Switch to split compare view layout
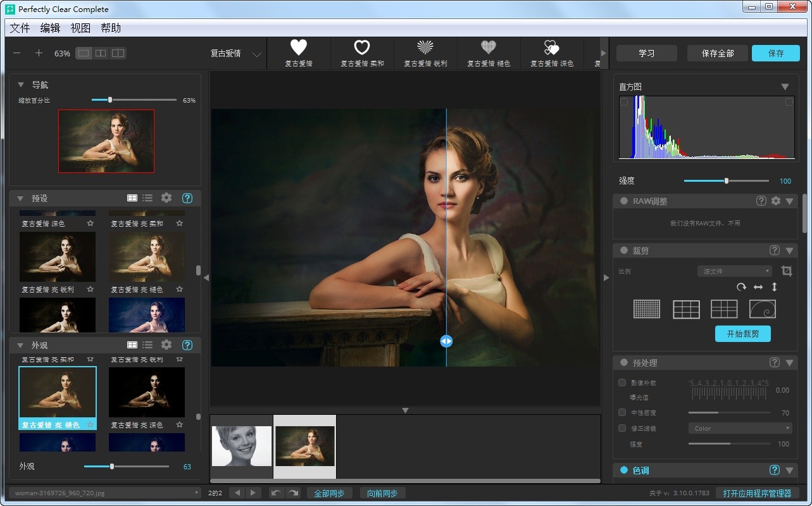 point(118,53)
